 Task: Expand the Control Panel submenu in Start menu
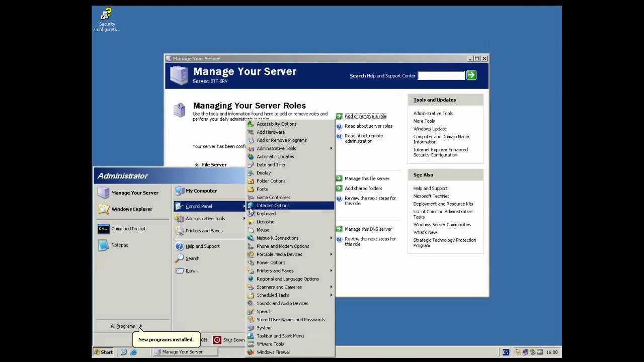click(x=210, y=206)
